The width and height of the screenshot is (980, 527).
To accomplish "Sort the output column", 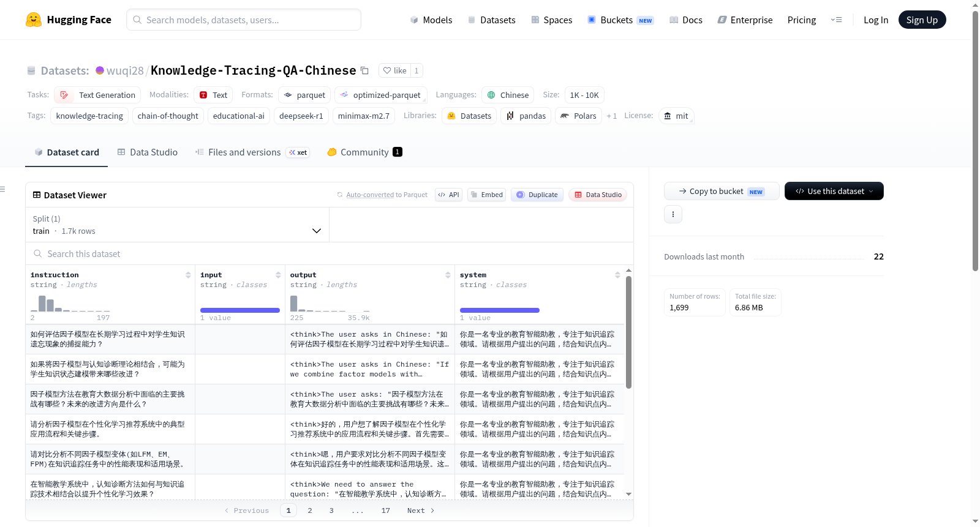I will coord(448,275).
